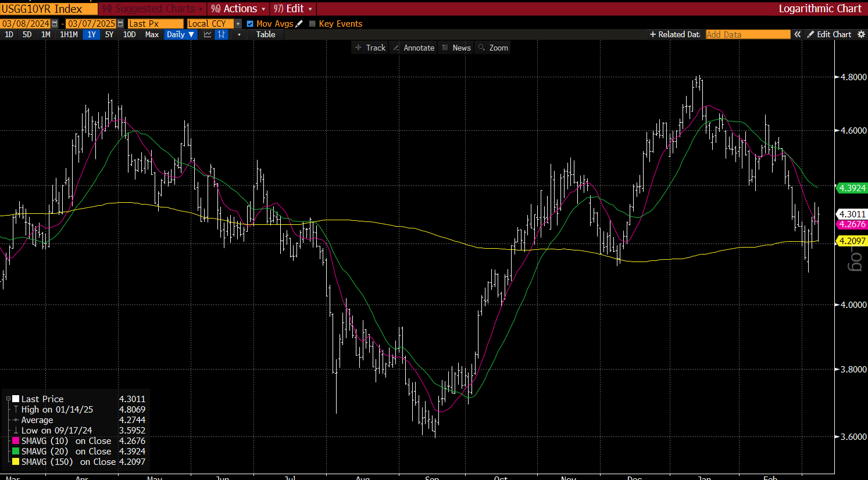The width and height of the screenshot is (868, 480).
Task: Open the Suggested Charts dropdown
Action: 152,9
